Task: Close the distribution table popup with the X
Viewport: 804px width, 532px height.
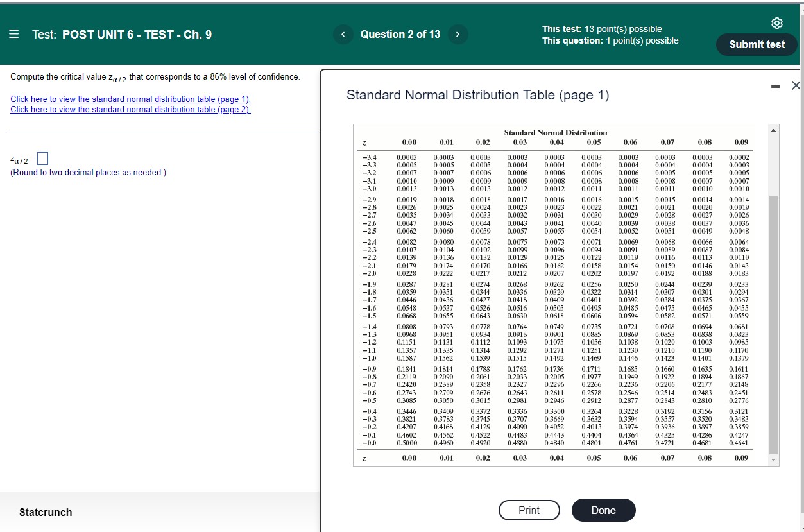Action: coord(796,85)
